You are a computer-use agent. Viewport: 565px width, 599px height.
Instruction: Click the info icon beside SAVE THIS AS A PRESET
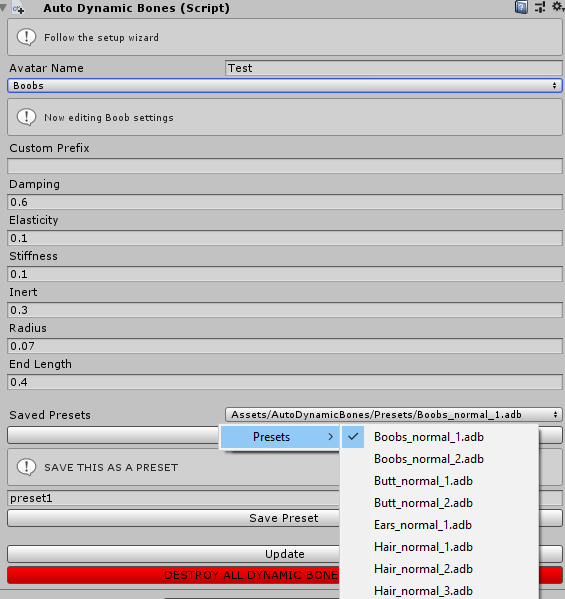pyautogui.click(x=26, y=467)
